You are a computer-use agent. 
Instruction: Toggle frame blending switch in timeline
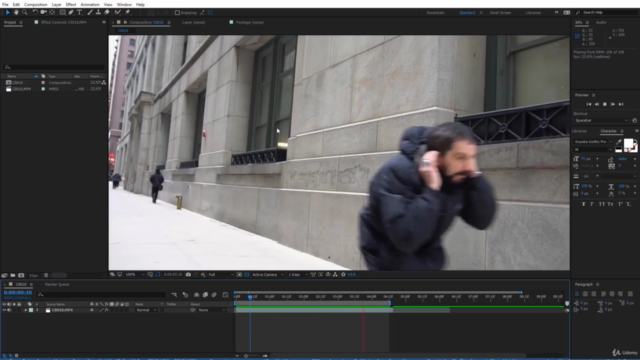point(205,294)
